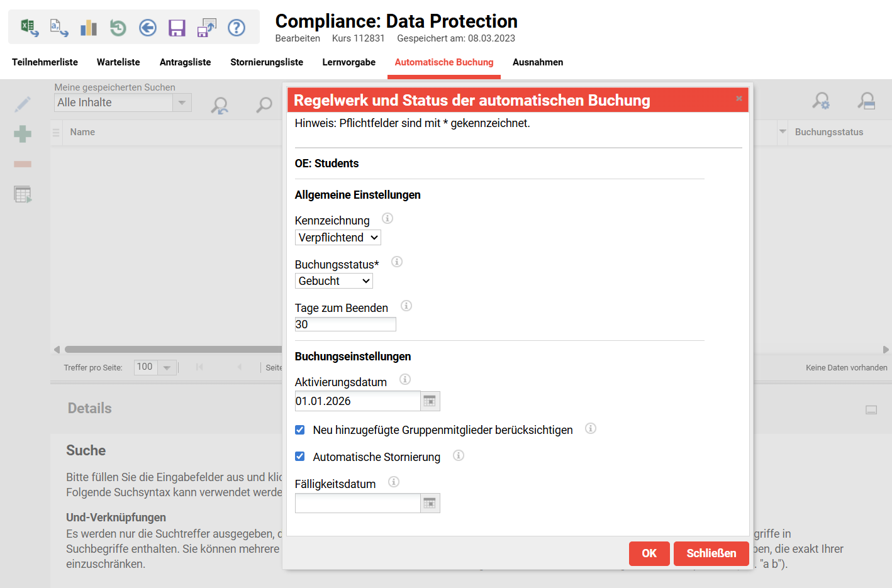The image size is (892, 588).
Task: Open calendar picker for Fälligkeitsdatum
Action: click(x=430, y=503)
